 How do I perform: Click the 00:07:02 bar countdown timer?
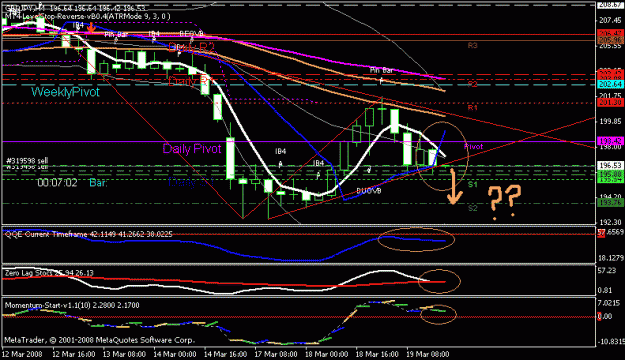[x=57, y=183]
